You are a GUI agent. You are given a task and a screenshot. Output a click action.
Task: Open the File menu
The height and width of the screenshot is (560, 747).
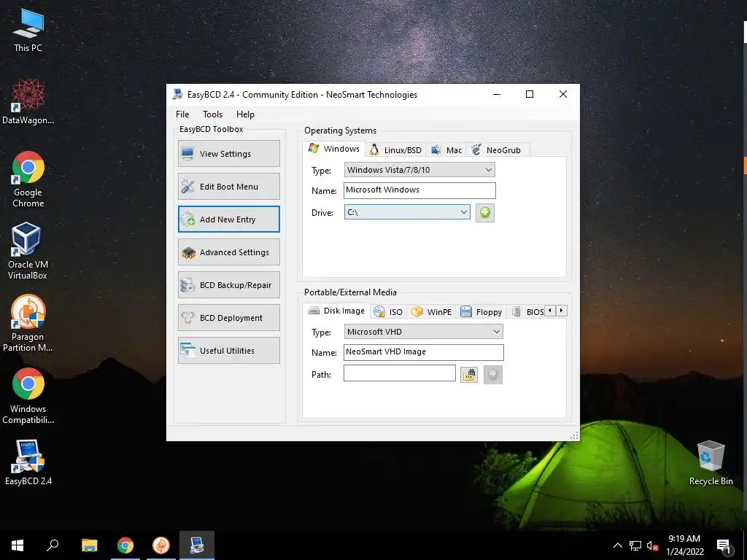pos(182,114)
